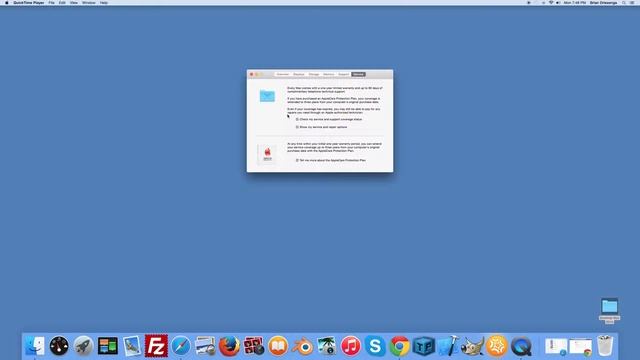
Task: Open the Help menu
Action: [x=104, y=3]
